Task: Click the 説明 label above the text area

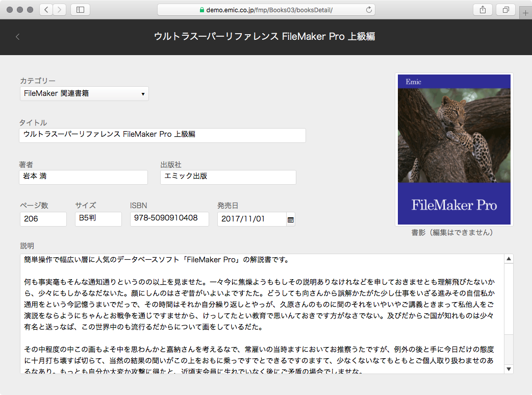Action: [x=27, y=245]
